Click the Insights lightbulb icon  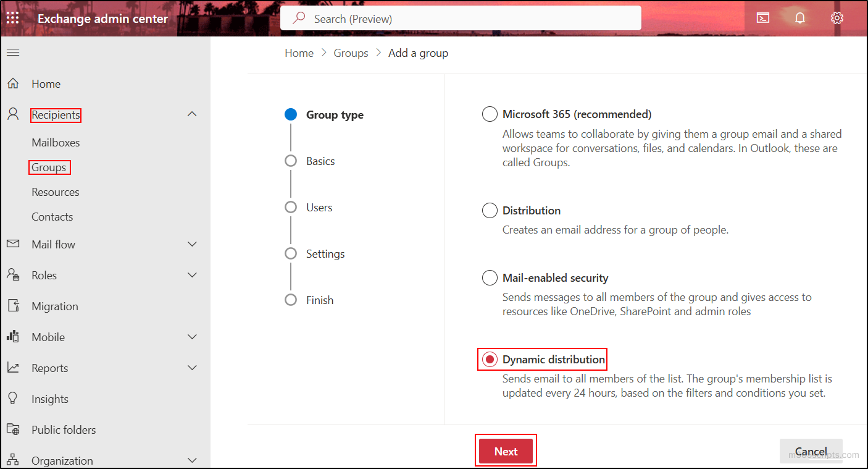13,399
